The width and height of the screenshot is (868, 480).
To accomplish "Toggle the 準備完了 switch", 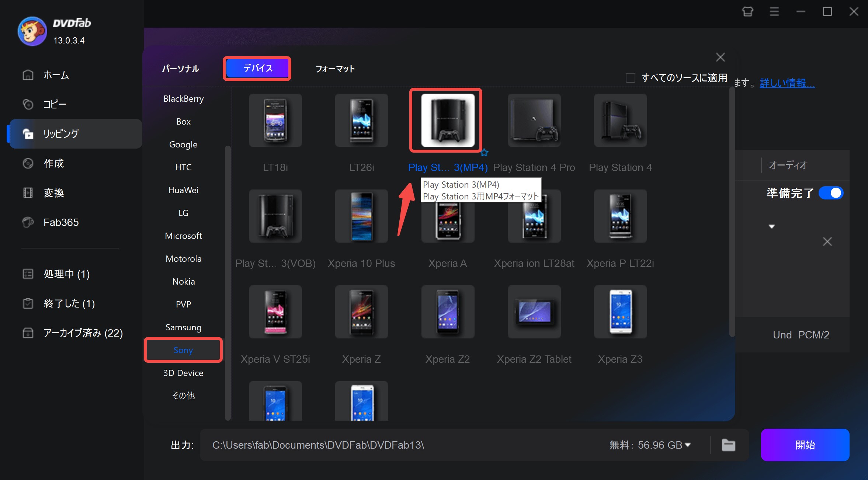I will coord(831,193).
